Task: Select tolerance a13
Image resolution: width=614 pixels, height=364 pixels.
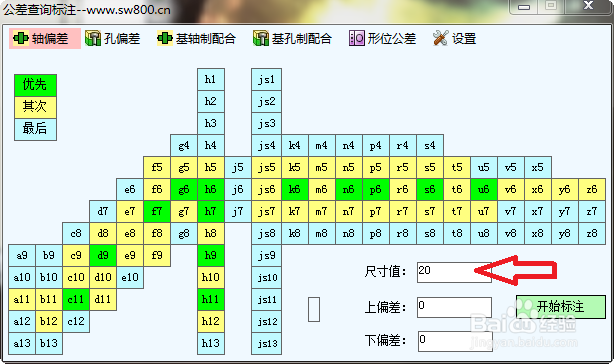Action: 22,343
